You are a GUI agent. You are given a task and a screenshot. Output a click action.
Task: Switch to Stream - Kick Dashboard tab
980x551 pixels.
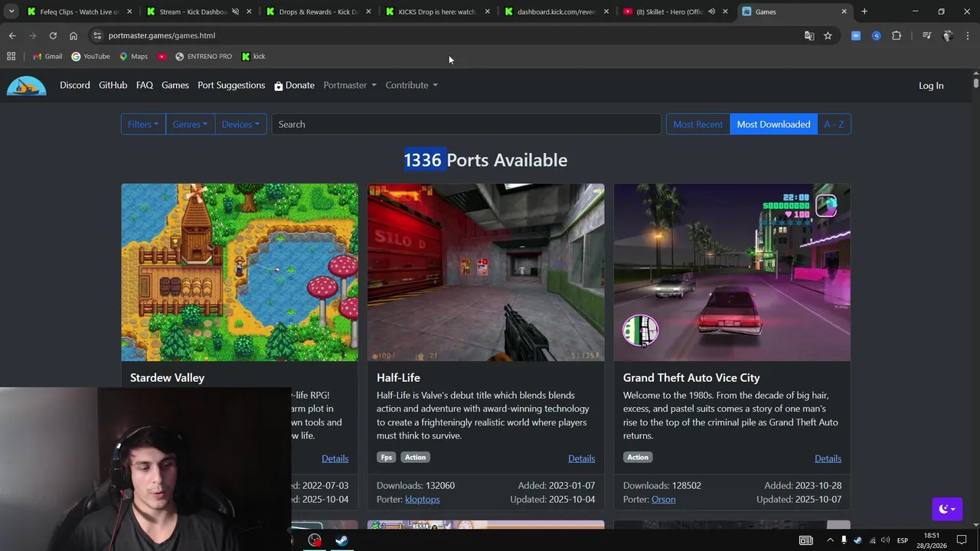[x=199, y=11]
